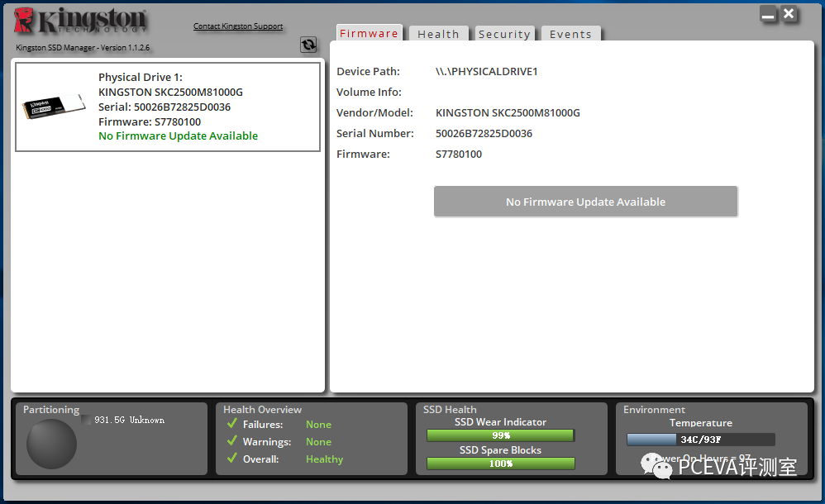The height and width of the screenshot is (504, 825).
Task: Click the Failures None value
Action: pos(318,425)
